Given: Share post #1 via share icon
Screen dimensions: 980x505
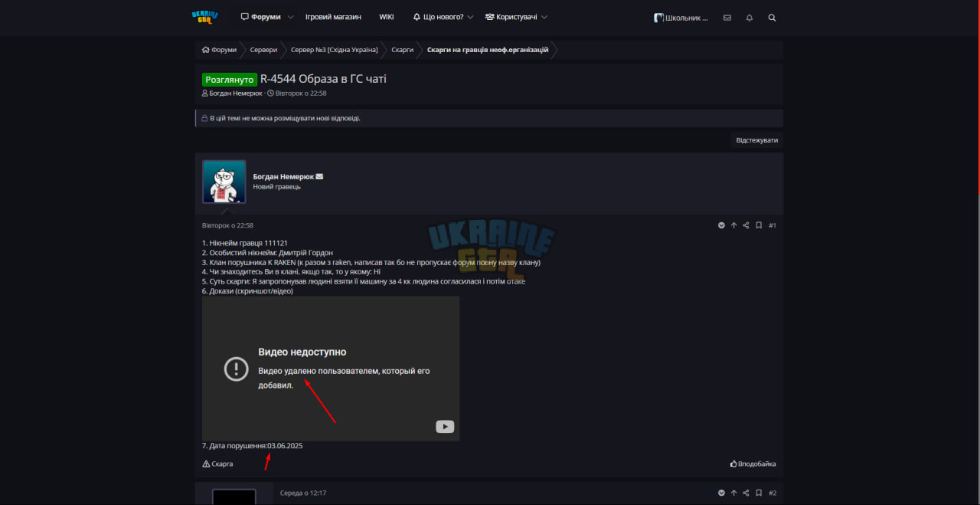Looking at the screenshot, I should (746, 225).
